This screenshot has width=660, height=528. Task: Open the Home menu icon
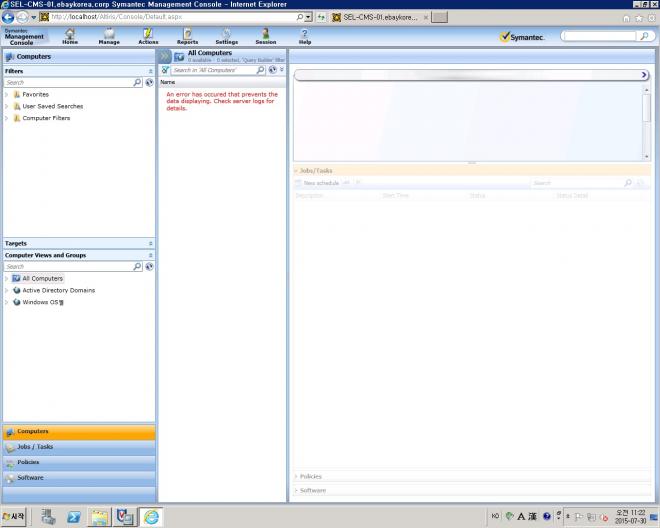coord(70,34)
